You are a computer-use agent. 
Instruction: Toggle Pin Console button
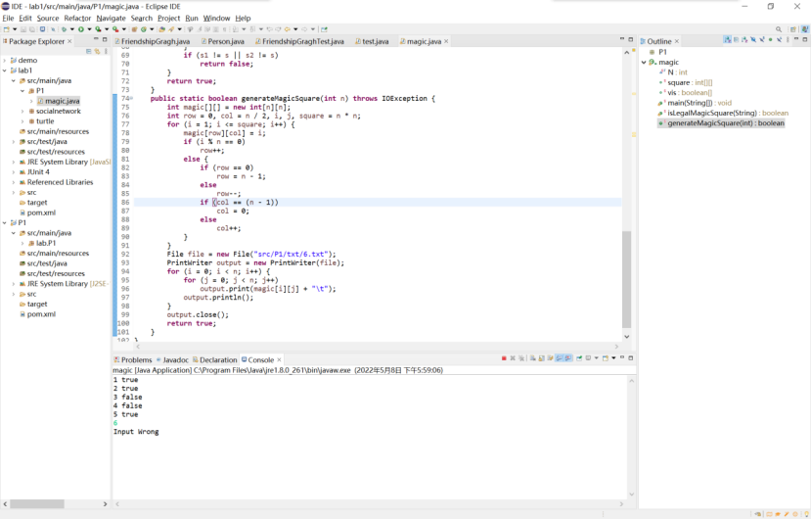point(579,358)
